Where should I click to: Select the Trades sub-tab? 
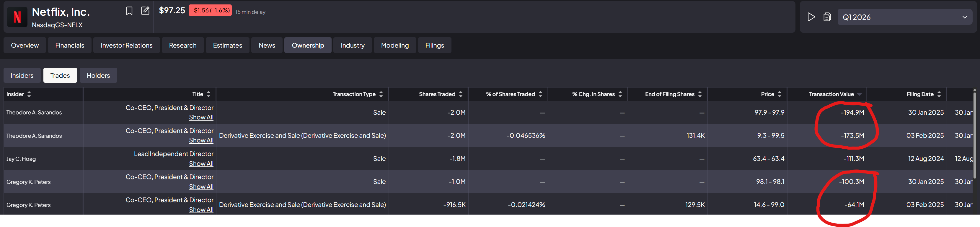coord(60,75)
